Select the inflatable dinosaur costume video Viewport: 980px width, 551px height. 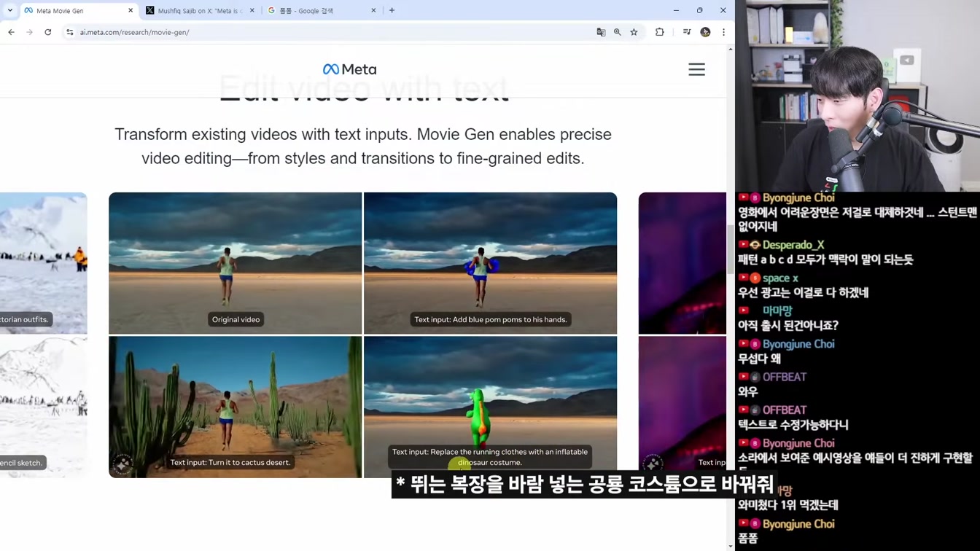click(x=490, y=407)
